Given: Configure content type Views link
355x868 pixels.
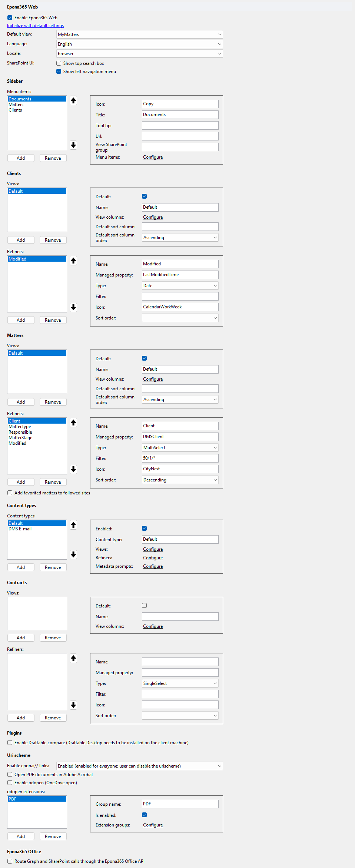Looking at the screenshot, I should 153,549.
